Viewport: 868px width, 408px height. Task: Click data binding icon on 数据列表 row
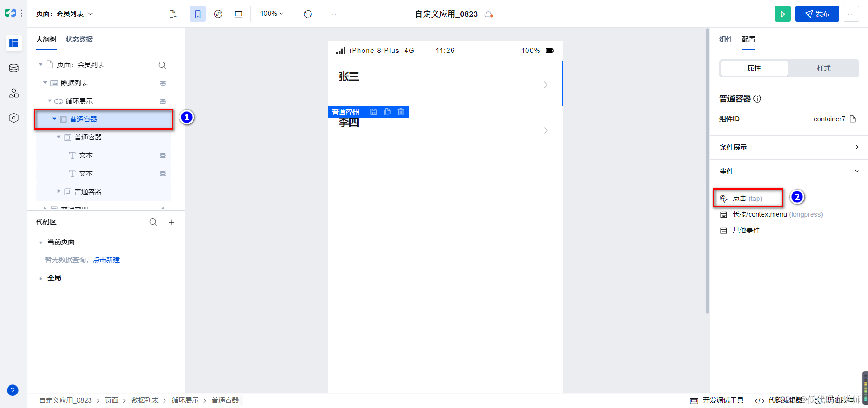tap(163, 83)
